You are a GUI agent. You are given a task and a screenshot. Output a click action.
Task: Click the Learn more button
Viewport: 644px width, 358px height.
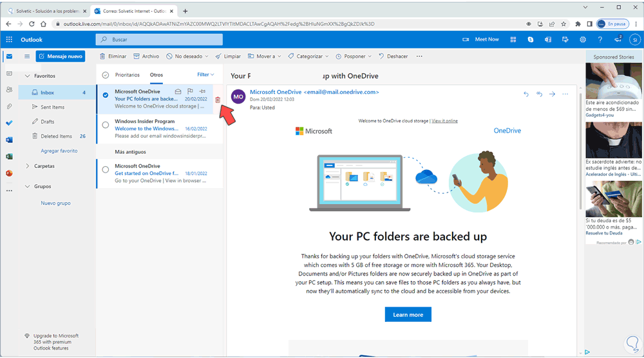408,314
